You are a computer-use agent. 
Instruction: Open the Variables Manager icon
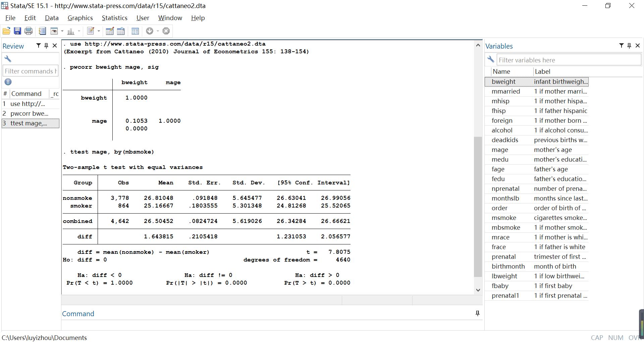(x=135, y=31)
